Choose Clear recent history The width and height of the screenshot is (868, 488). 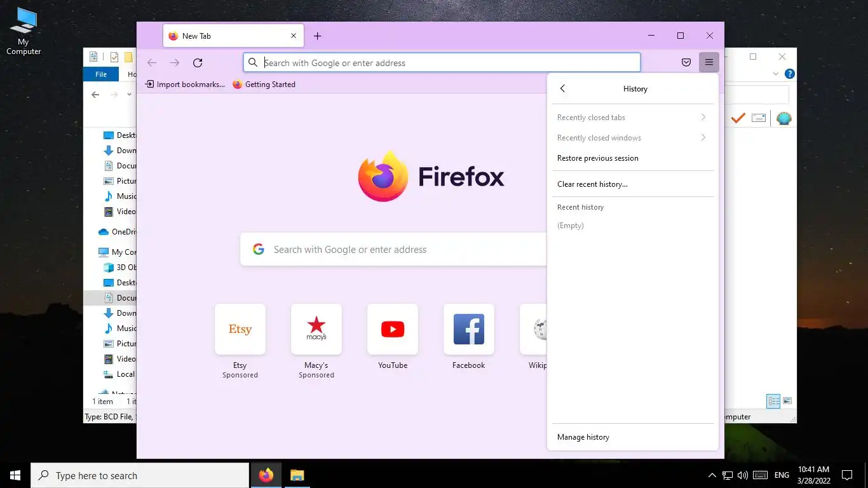(x=632, y=184)
